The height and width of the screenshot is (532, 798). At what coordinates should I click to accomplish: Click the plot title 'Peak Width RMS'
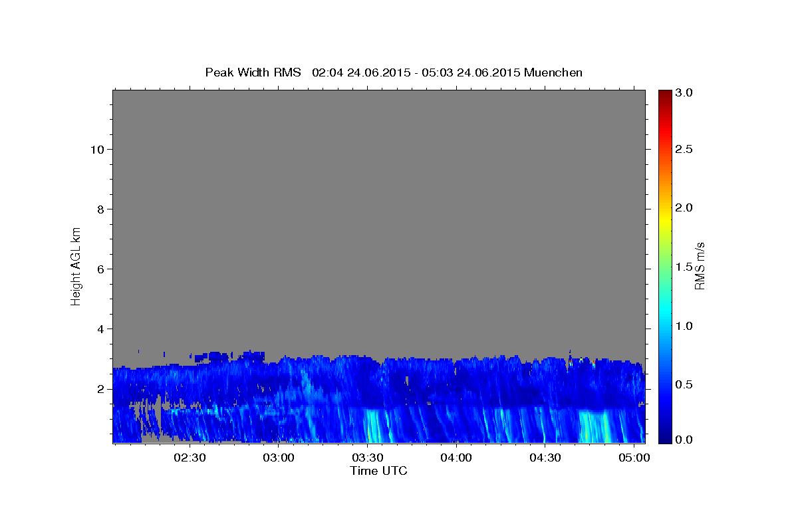[x=253, y=72]
